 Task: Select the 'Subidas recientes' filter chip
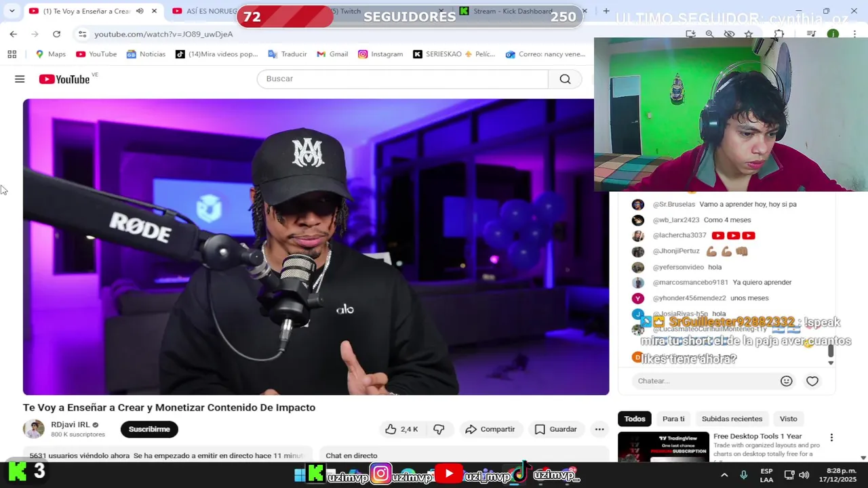coord(732,419)
